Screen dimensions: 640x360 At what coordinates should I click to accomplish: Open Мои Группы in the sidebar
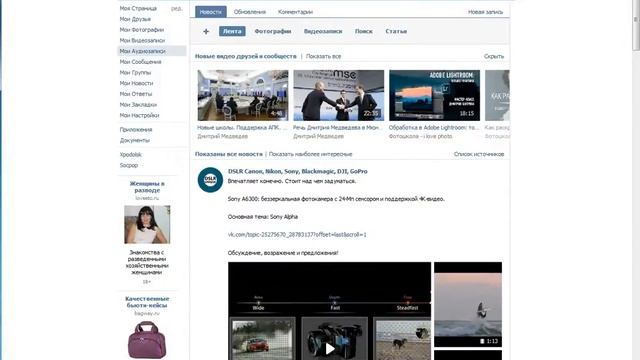tap(135, 72)
